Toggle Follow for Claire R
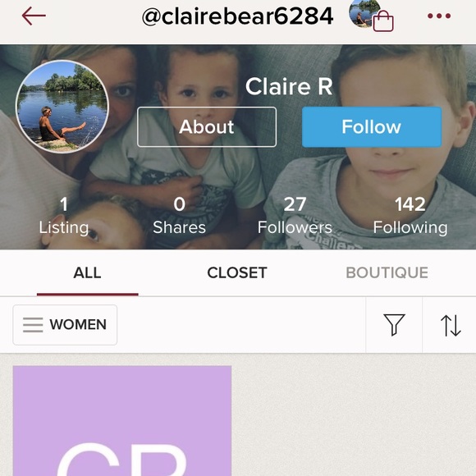This screenshot has width=476, height=476. click(x=372, y=127)
